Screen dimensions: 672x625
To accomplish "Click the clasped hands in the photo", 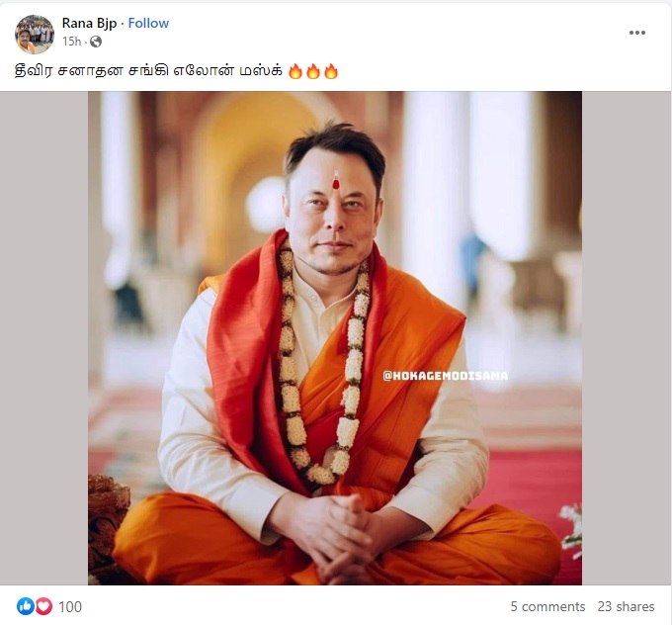I will [336, 522].
